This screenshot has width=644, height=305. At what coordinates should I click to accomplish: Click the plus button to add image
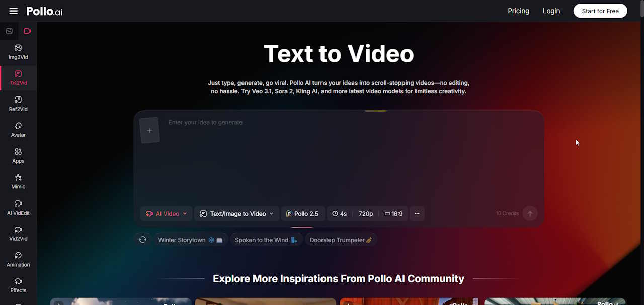pyautogui.click(x=149, y=130)
